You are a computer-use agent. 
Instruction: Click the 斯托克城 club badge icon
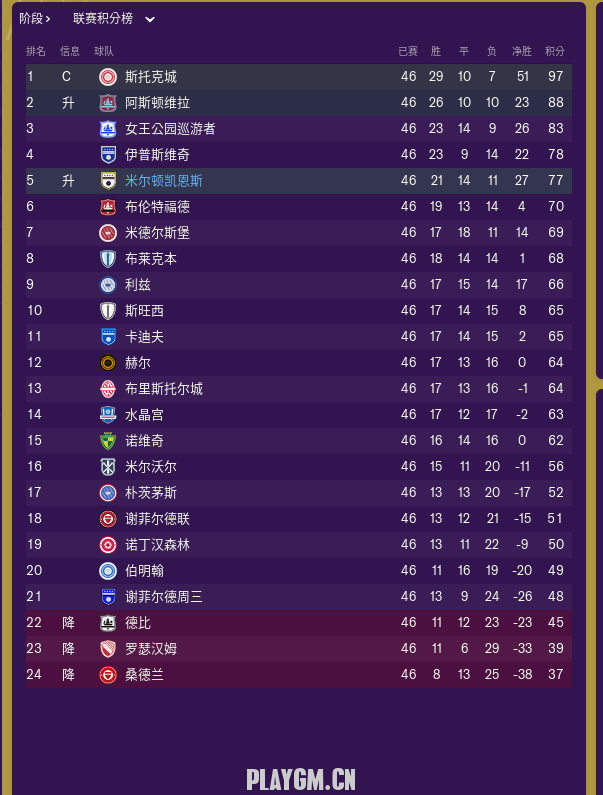click(x=108, y=77)
